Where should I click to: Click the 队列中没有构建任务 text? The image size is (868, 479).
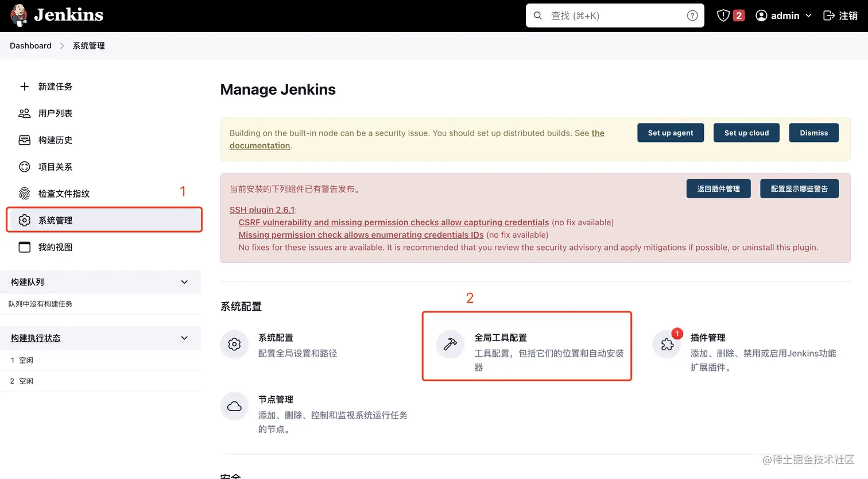click(40, 304)
